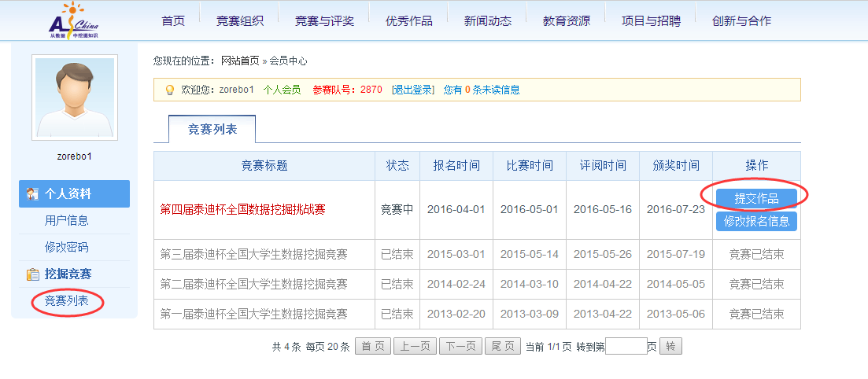Click the 尾页 pagination button
Image resolution: width=868 pixels, height=379 pixels.
503,346
